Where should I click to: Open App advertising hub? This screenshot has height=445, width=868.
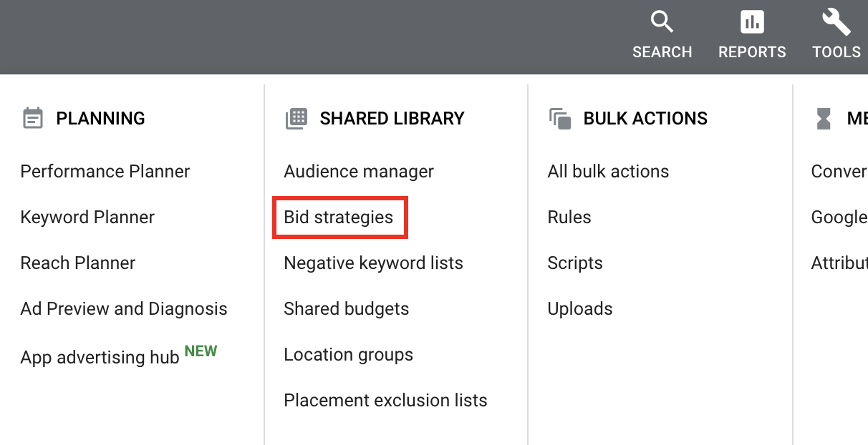pos(100,357)
